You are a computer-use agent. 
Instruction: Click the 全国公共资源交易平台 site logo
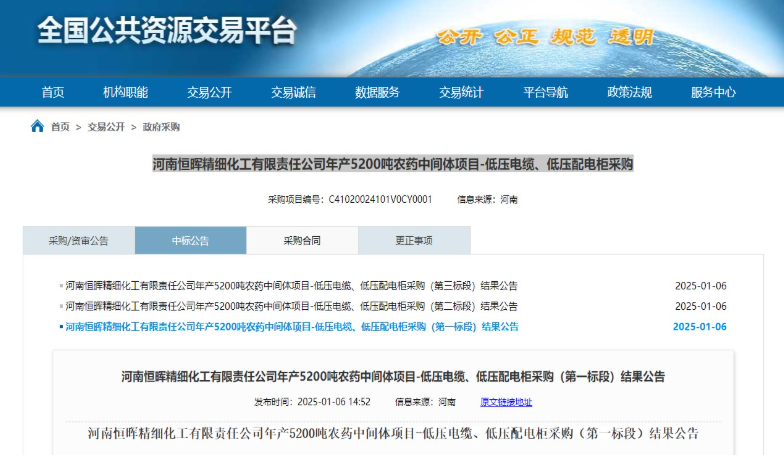click(x=167, y=32)
